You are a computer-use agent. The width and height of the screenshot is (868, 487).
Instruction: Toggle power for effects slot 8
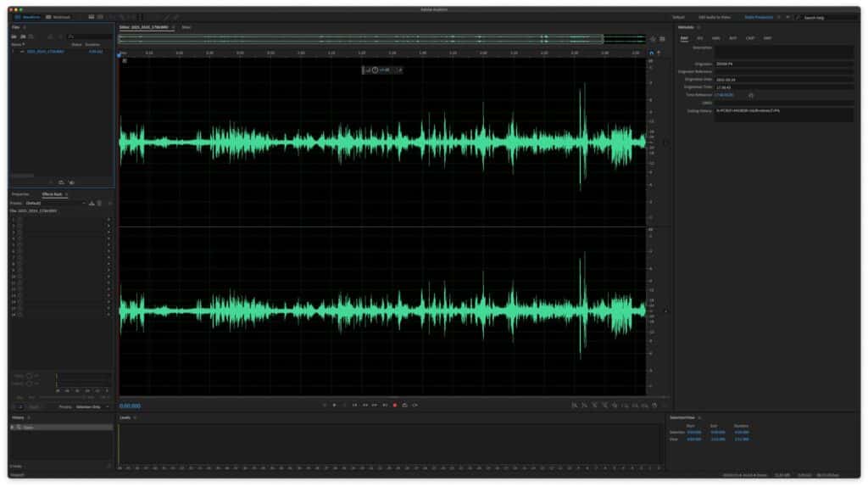click(x=19, y=264)
